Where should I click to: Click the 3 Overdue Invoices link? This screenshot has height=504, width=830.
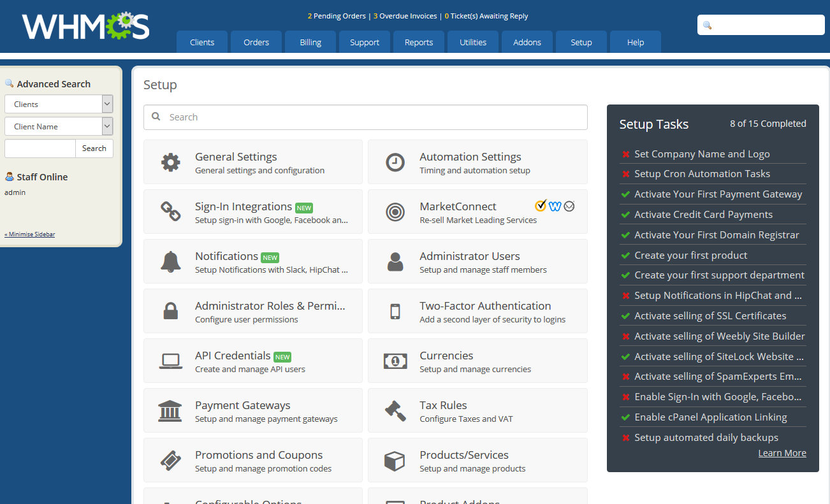(405, 16)
